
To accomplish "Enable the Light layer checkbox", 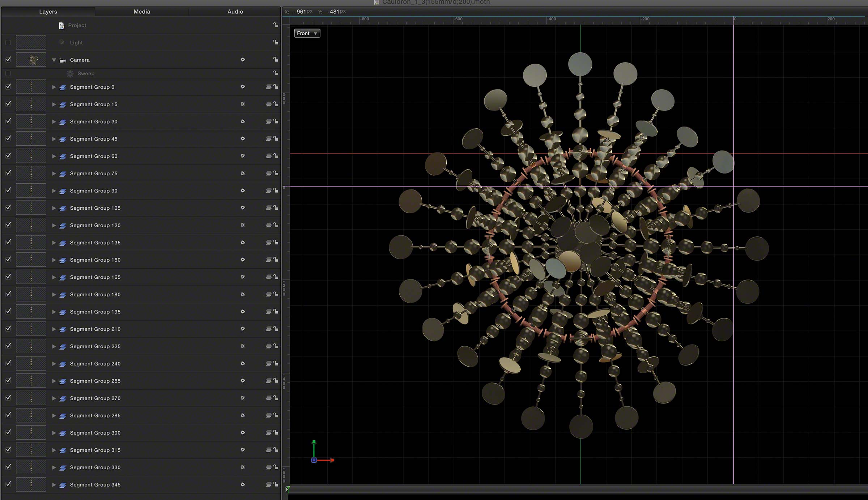I will 8,43.
